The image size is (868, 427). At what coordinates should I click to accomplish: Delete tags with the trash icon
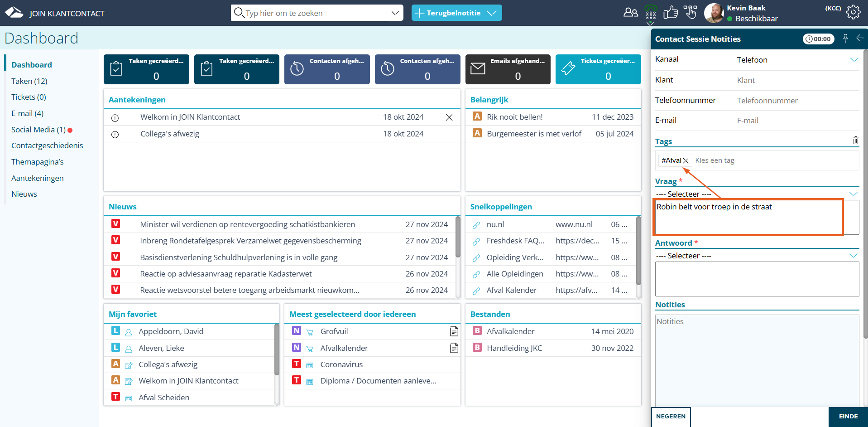pyautogui.click(x=856, y=141)
